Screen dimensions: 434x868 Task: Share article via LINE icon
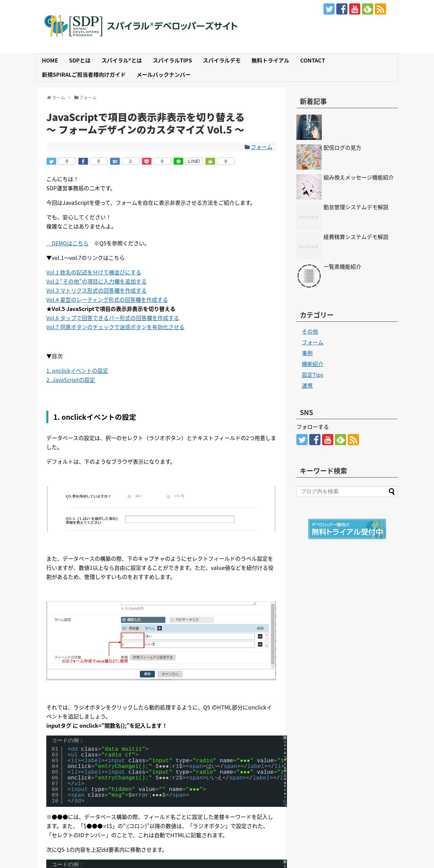[178, 161]
